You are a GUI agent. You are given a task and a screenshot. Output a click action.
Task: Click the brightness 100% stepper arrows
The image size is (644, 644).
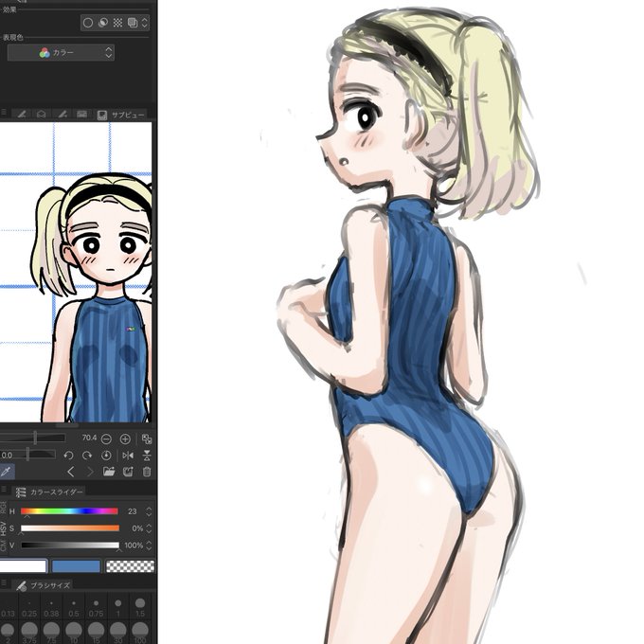pyautogui.click(x=149, y=546)
